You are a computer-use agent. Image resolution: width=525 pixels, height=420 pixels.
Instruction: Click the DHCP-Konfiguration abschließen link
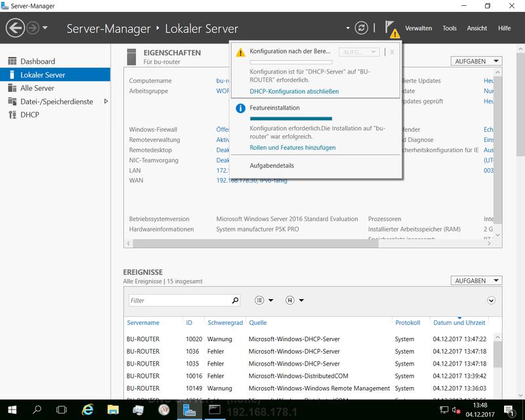[294, 91]
